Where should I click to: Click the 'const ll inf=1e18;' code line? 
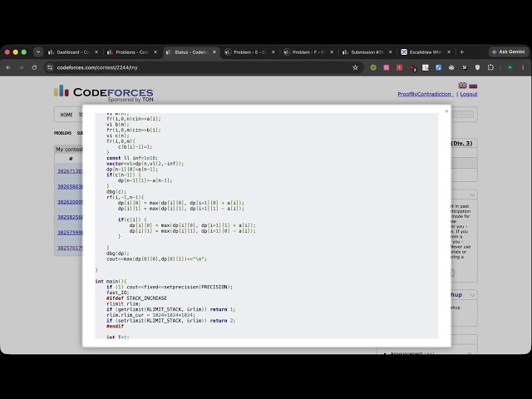pos(132,158)
